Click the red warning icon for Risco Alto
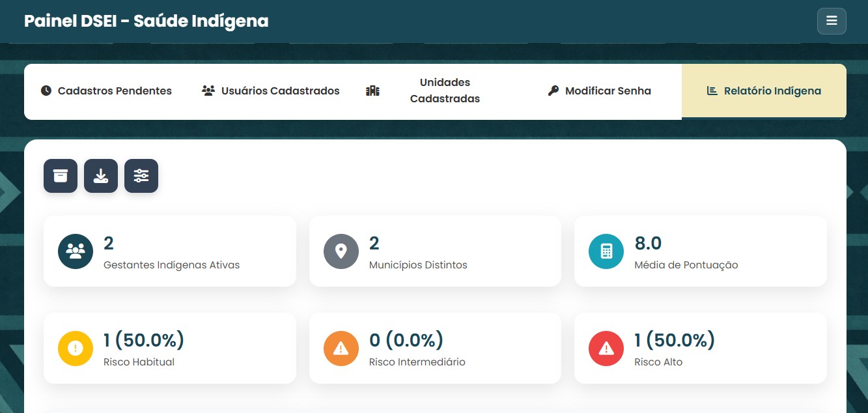Image resolution: width=868 pixels, height=413 pixels. pos(606,348)
